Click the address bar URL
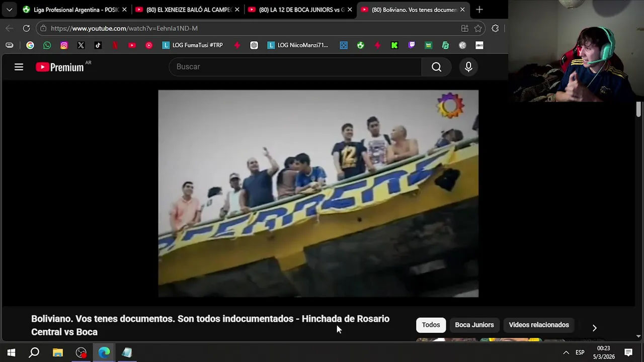Image resolution: width=644 pixels, height=362 pixels. 124,28
